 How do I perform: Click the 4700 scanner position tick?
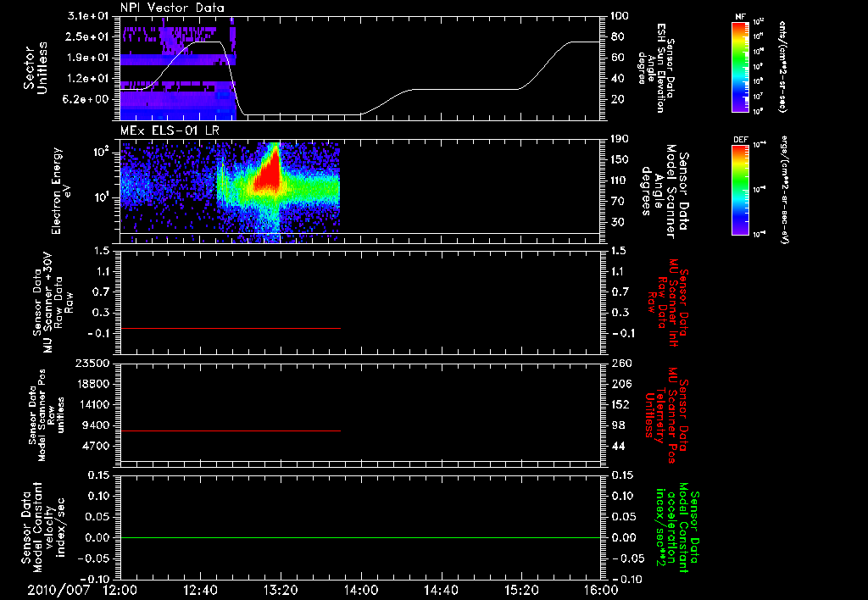pyautogui.click(x=95, y=446)
